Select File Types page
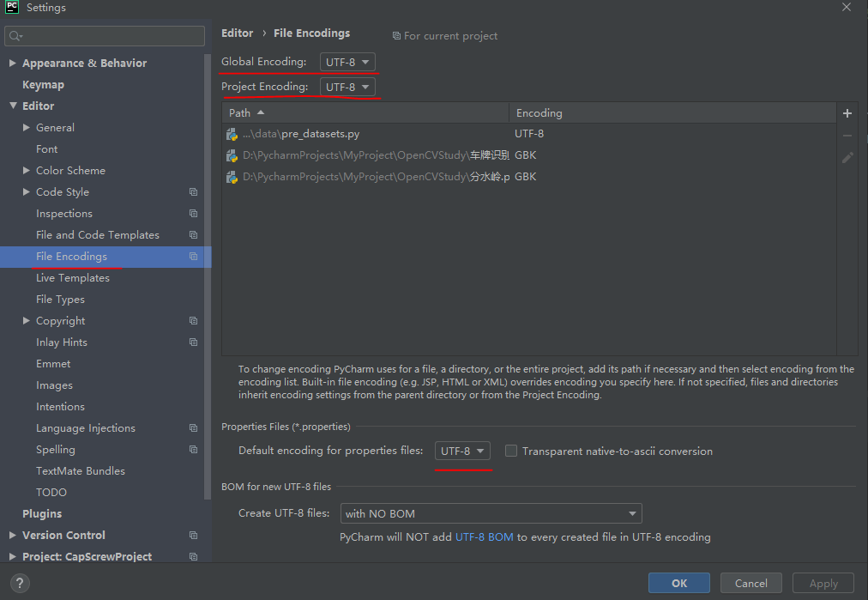Screen dimensions: 868x600 pyautogui.click(x=60, y=300)
